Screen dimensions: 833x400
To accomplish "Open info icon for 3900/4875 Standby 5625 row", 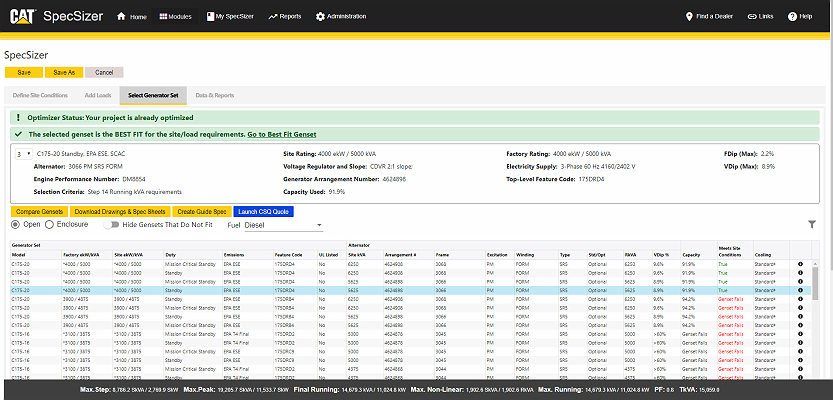I will [x=800, y=317].
